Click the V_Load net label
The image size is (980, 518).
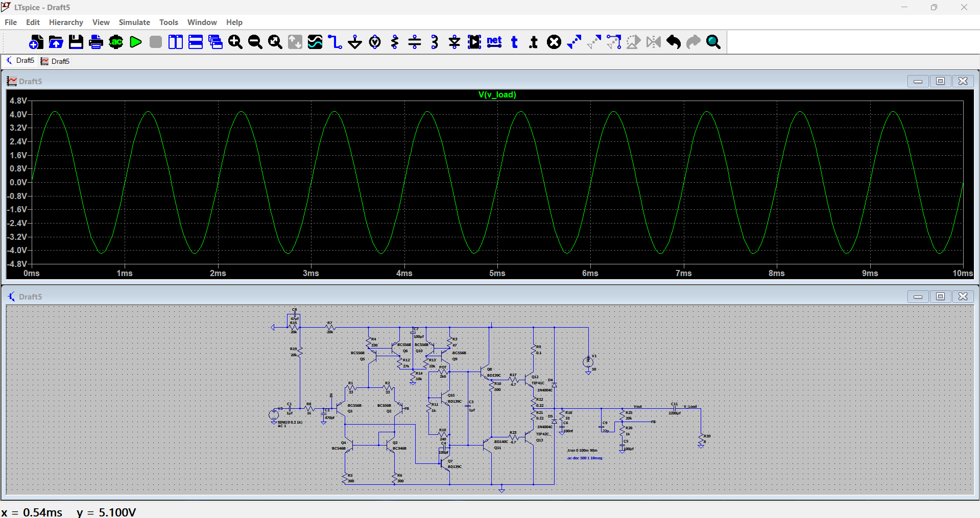(x=690, y=407)
